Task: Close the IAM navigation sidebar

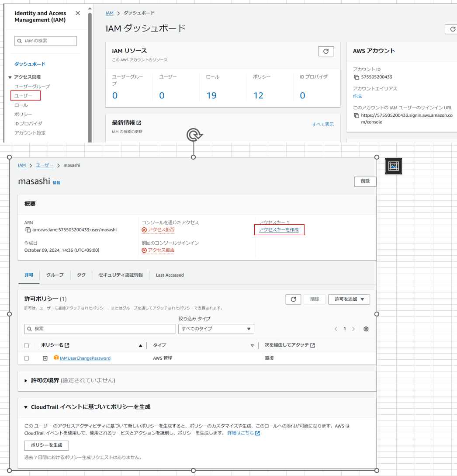Action: pyautogui.click(x=78, y=13)
